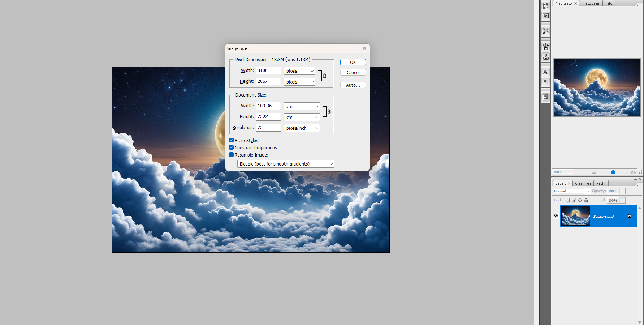Expand the Bicubic resample method dropdown
The height and width of the screenshot is (325, 644).
pos(286,164)
